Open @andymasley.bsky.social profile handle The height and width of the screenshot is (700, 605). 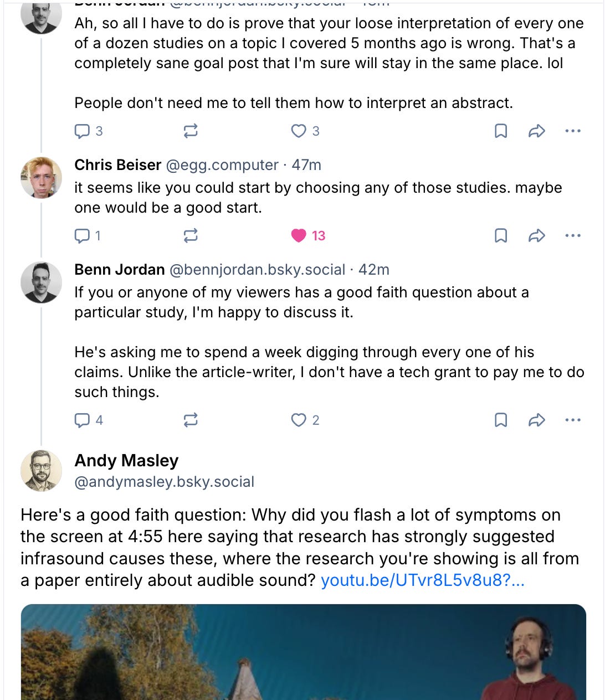pos(165,482)
